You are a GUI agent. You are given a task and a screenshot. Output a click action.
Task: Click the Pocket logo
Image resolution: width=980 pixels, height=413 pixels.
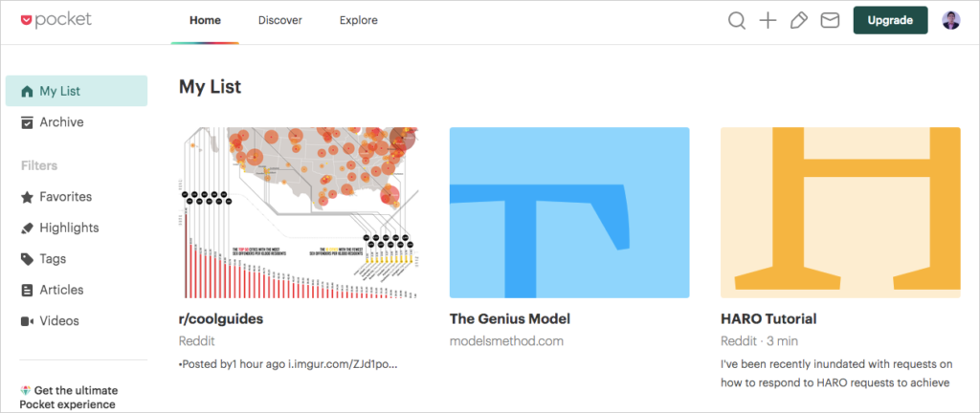click(56, 20)
